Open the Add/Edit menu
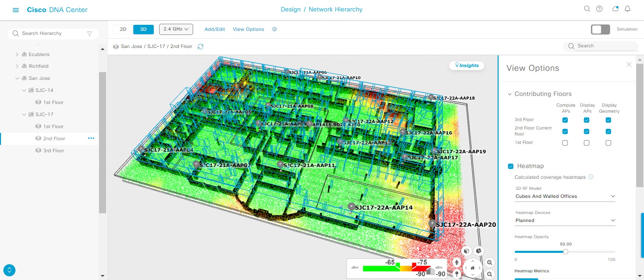Viewport: 644px width, 280px height. [x=215, y=29]
